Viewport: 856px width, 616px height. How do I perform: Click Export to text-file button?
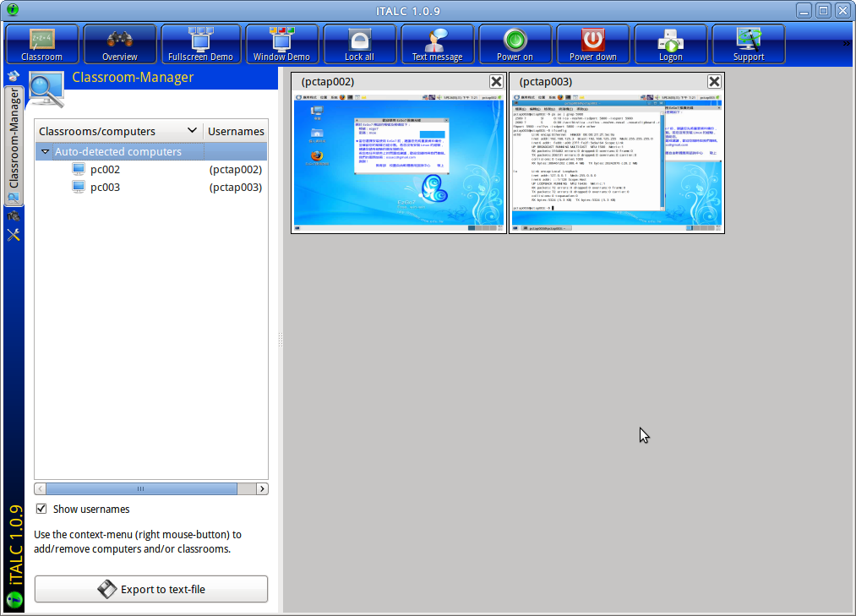click(x=151, y=589)
